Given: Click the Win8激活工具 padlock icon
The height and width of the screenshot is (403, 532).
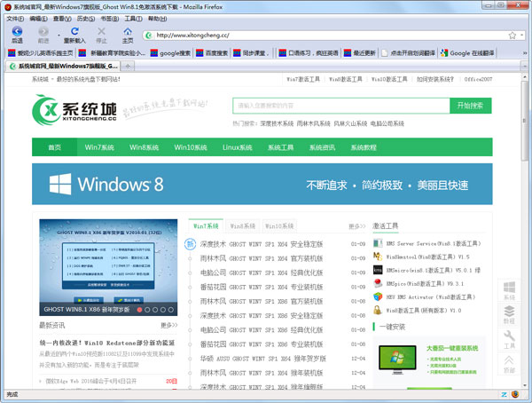Looking at the screenshot, I should (378, 310).
